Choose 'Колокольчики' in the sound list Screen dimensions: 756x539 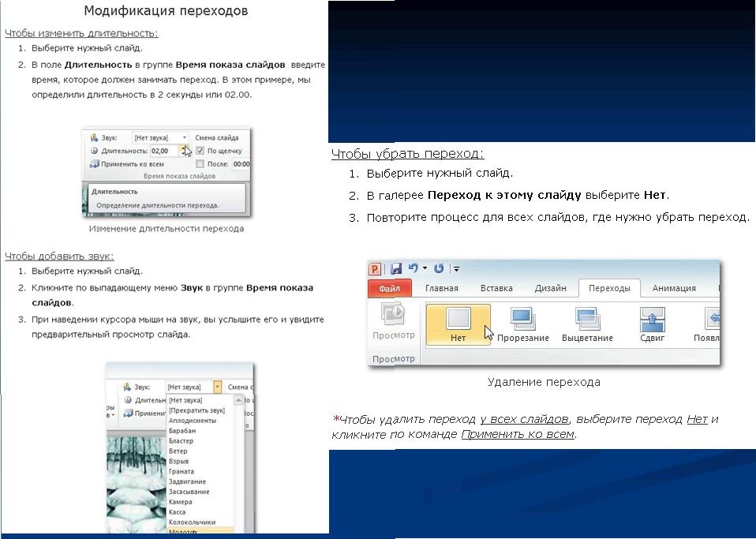click(x=192, y=522)
